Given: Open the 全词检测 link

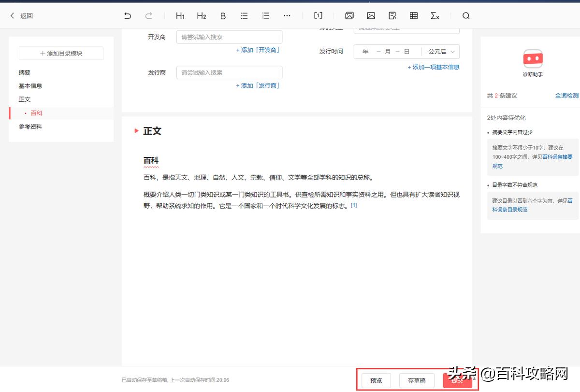Looking at the screenshot, I should pos(566,96).
